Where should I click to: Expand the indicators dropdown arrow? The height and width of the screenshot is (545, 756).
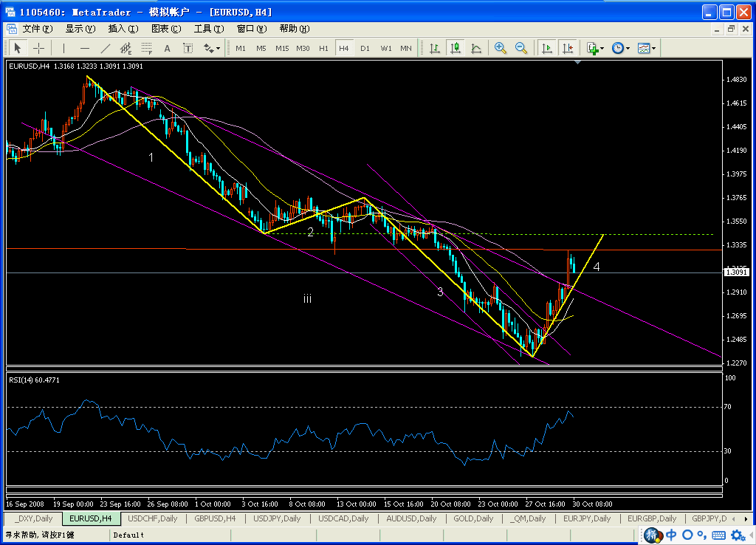(602, 48)
